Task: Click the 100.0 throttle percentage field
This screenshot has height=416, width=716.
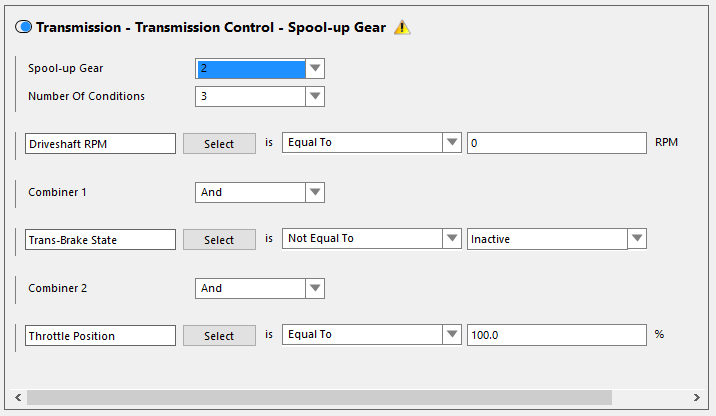Action: coord(557,335)
